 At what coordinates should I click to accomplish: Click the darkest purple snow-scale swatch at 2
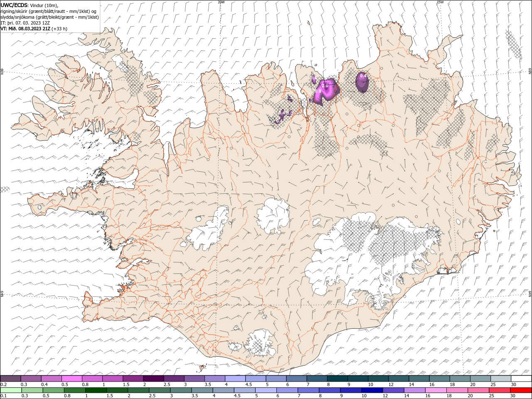(x=153, y=379)
